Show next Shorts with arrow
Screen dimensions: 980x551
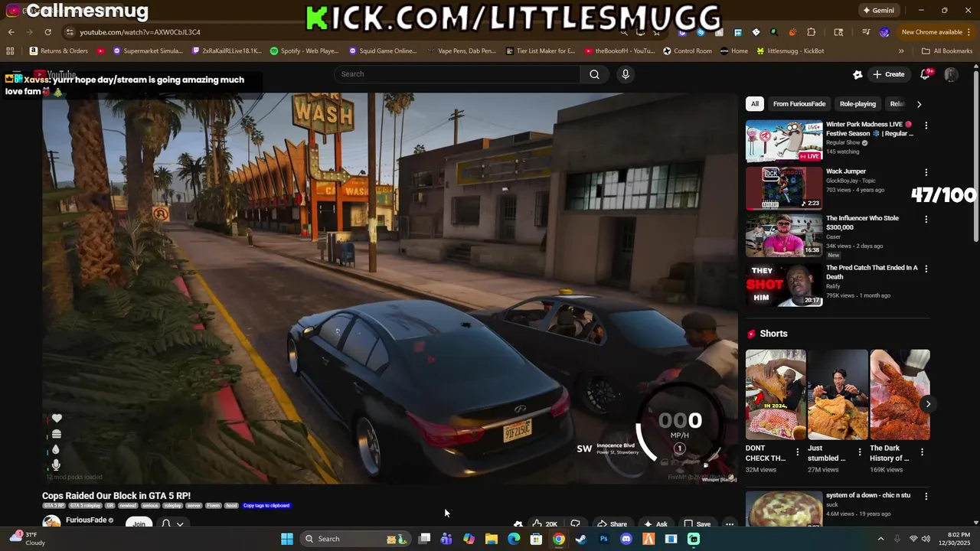click(x=928, y=404)
